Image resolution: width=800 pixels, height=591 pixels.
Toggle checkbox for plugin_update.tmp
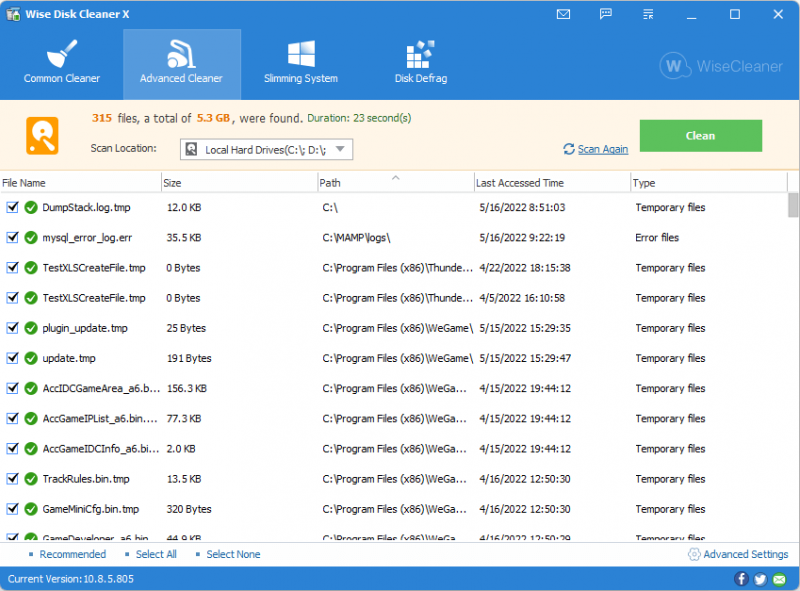click(13, 328)
